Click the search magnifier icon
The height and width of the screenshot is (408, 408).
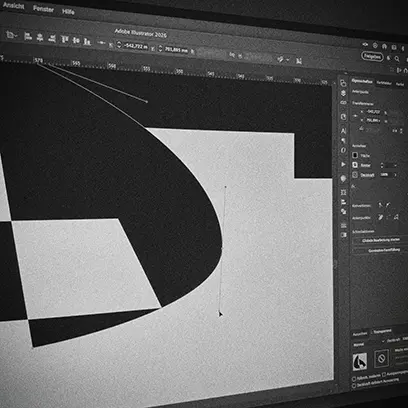(x=397, y=59)
